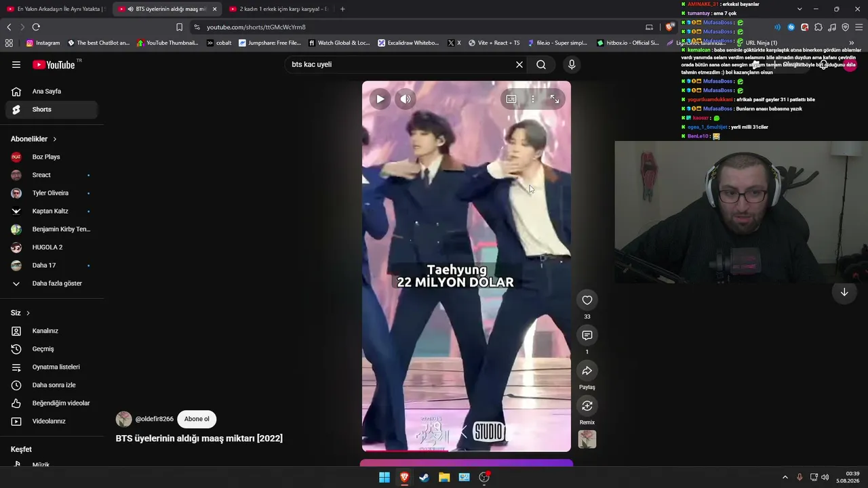Close the BTS üyelerinin browser tab
The height and width of the screenshot is (488, 868).
214,9
